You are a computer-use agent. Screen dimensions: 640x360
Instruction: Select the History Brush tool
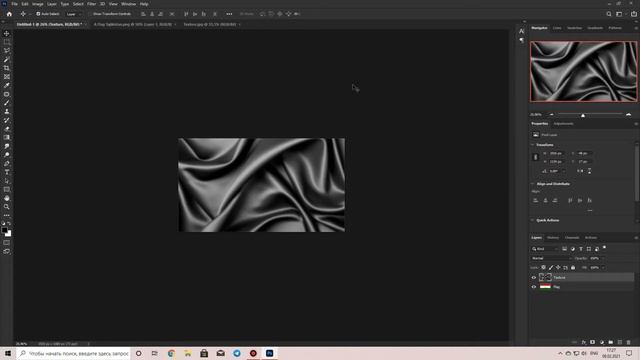(x=7, y=120)
